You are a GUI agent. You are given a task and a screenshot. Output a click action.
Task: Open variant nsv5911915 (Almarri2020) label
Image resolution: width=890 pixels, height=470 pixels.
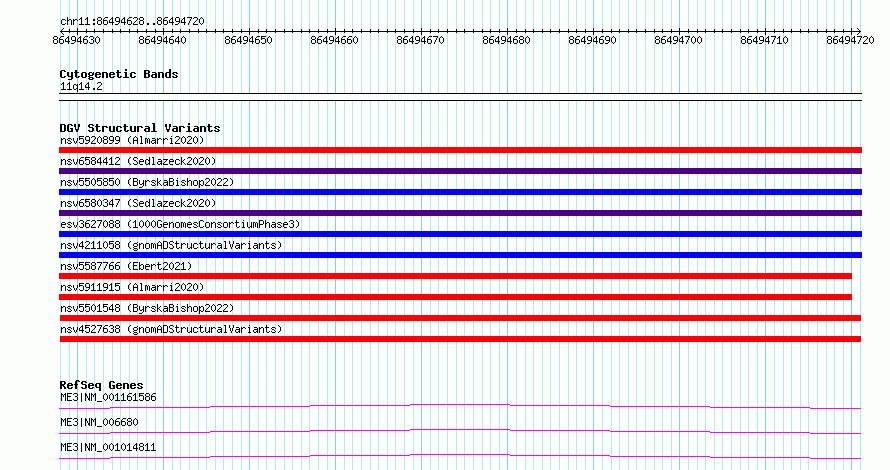click(132, 287)
